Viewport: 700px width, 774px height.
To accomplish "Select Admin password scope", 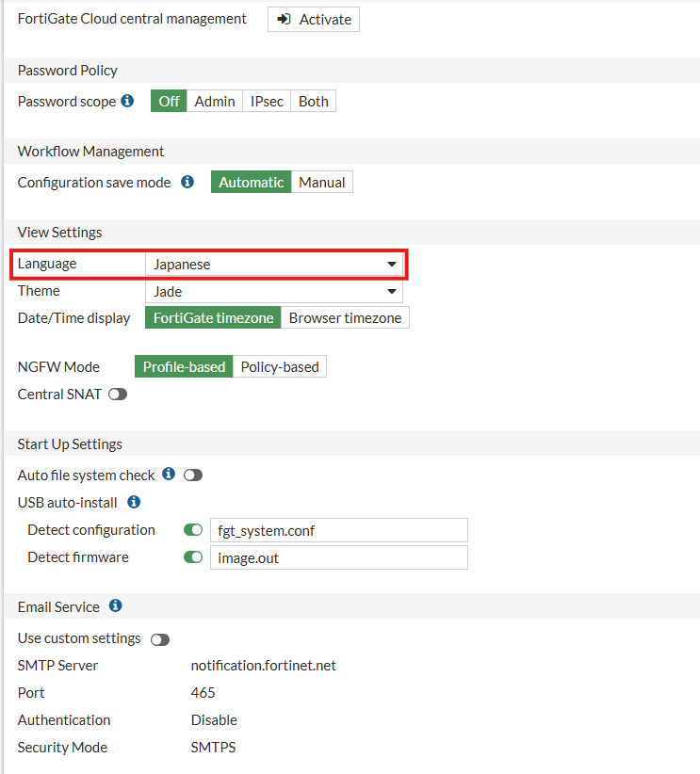I will (x=215, y=101).
